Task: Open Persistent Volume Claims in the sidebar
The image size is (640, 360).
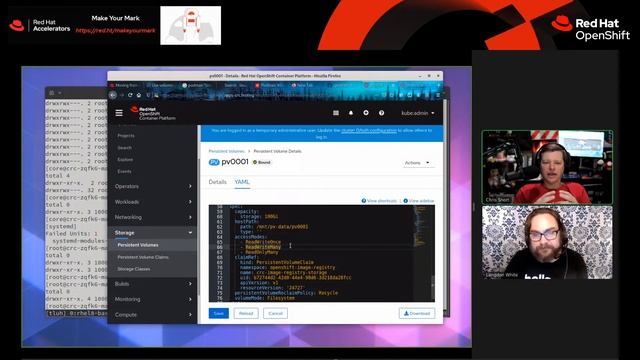Action: [143, 257]
